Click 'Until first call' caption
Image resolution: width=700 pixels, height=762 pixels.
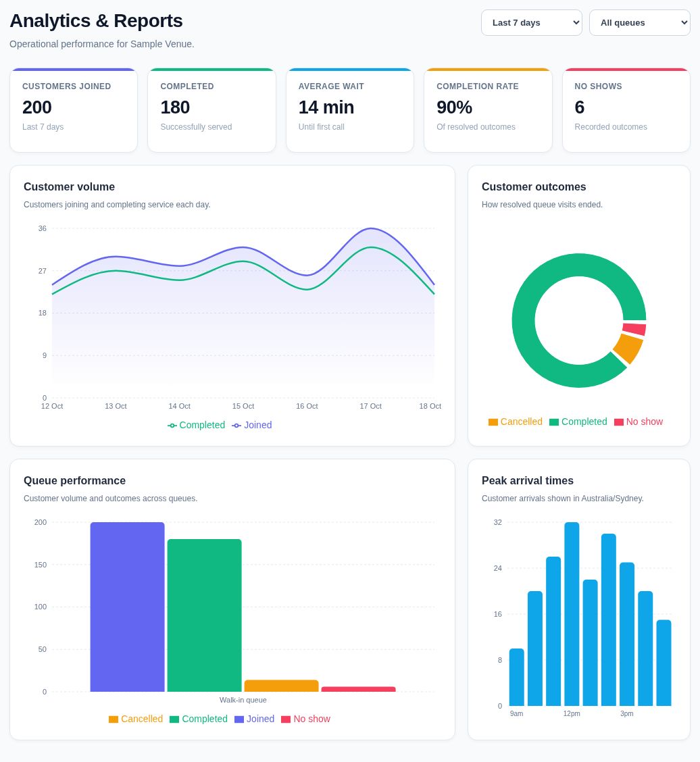pos(322,127)
